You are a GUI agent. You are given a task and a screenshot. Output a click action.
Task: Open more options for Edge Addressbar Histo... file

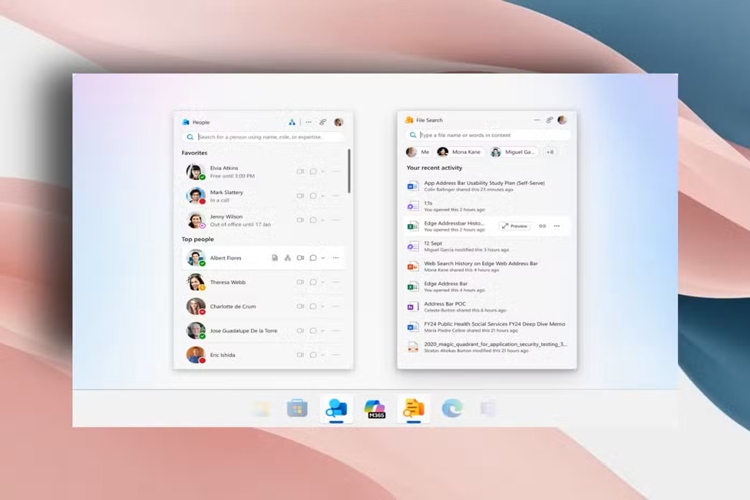557,226
